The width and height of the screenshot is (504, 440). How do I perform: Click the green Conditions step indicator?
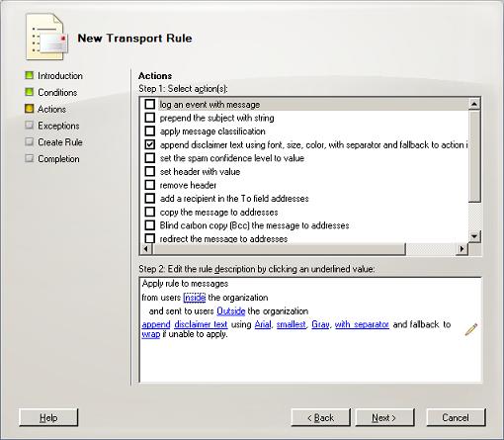point(30,92)
